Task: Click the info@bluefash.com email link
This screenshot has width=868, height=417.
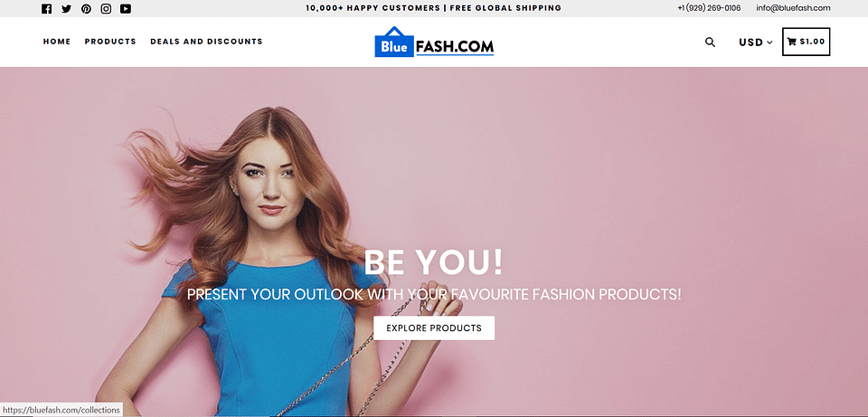Action: pos(793,8)
